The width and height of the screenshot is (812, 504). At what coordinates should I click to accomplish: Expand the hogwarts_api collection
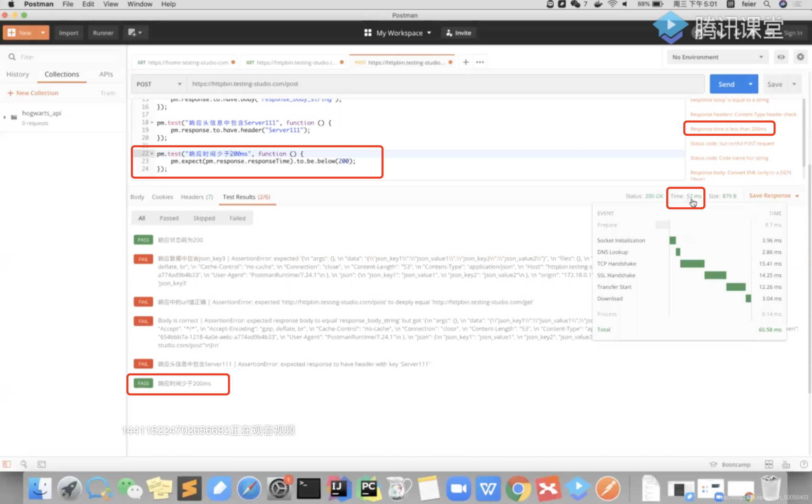click(5, 117)
